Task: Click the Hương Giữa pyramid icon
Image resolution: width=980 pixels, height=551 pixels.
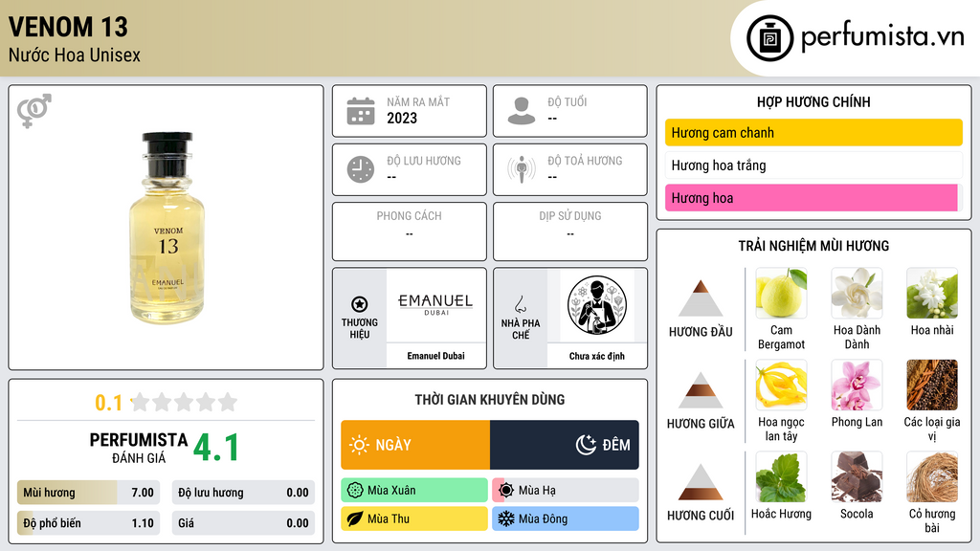Action: [701, 390]
